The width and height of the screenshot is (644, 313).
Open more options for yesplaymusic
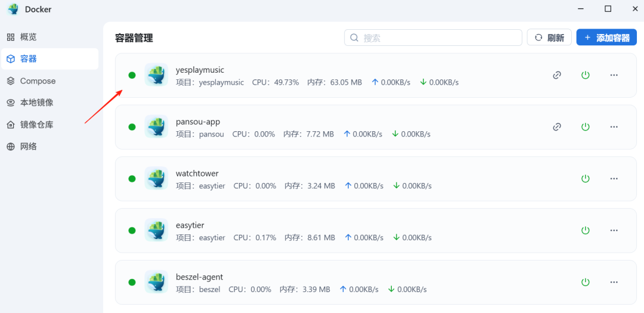[614, 75]
